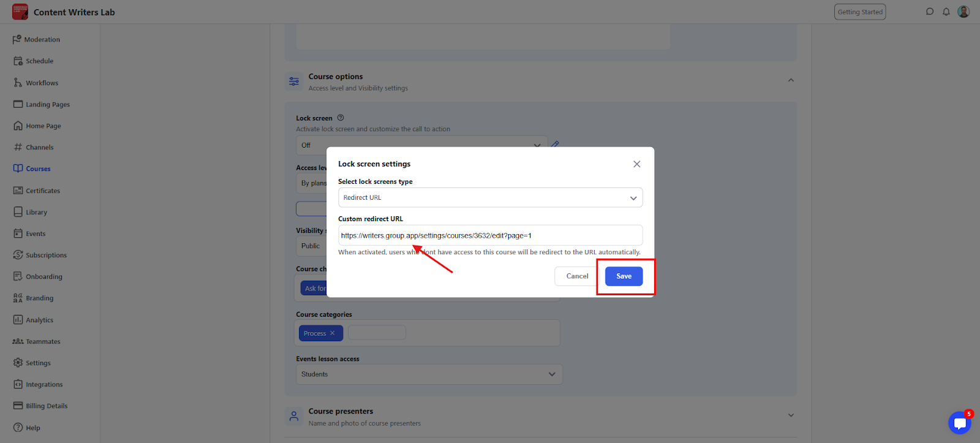
Task: Click the Content Writers Lab logo
Action: pos(20,12)
